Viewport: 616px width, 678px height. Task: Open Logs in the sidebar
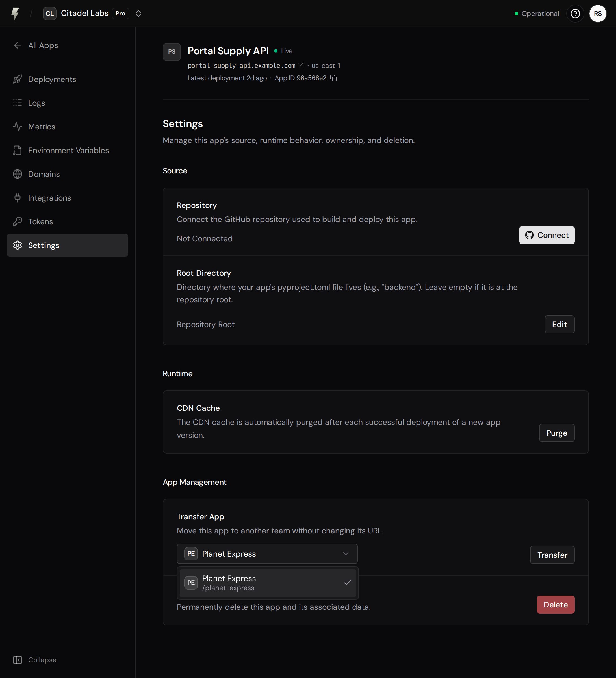[x=67, y=103]
